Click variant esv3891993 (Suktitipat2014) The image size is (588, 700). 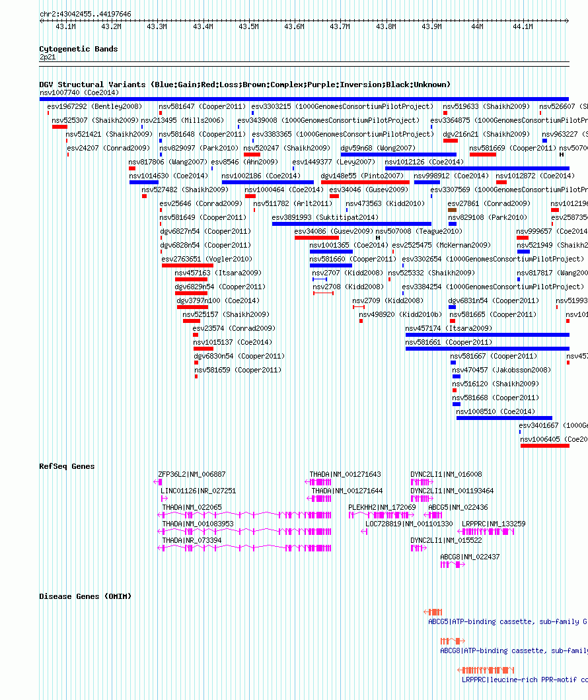pos(325,217)
